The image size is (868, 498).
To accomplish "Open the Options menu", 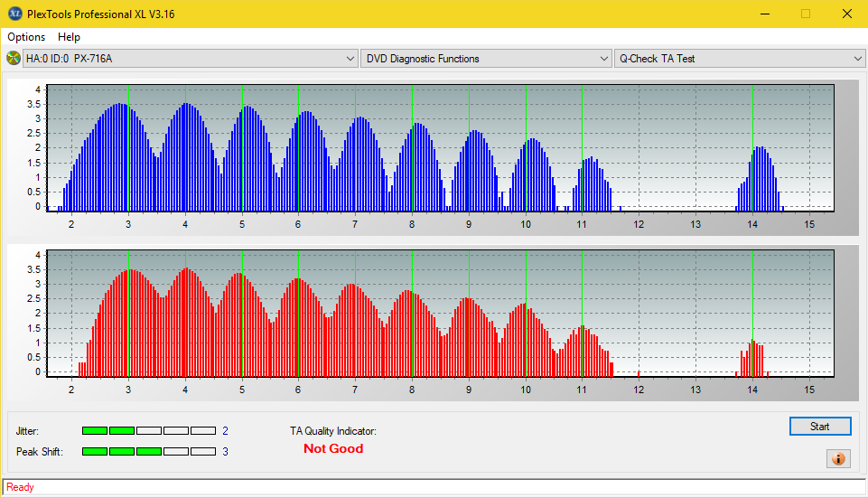I will click(26, 36).
